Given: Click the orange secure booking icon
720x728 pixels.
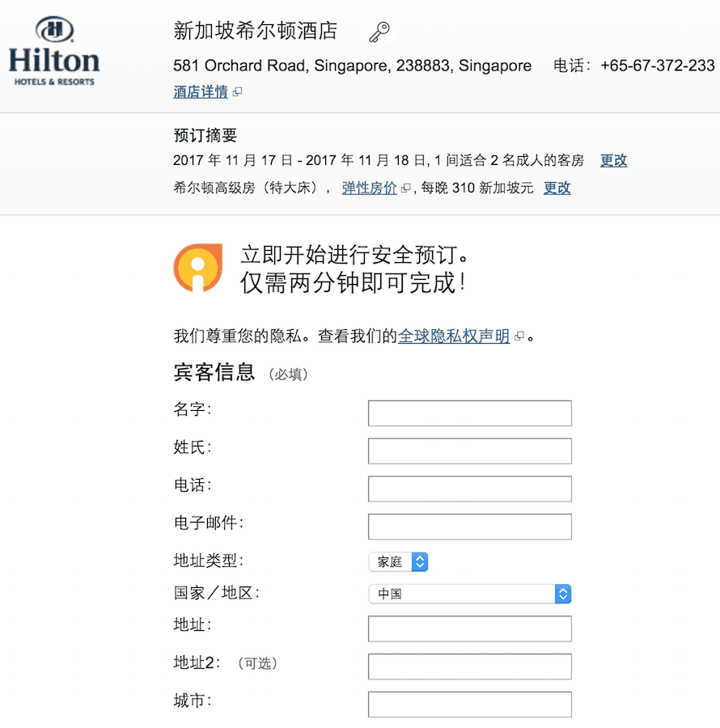Looking at the screenshot, I should (x=197, y=268).
